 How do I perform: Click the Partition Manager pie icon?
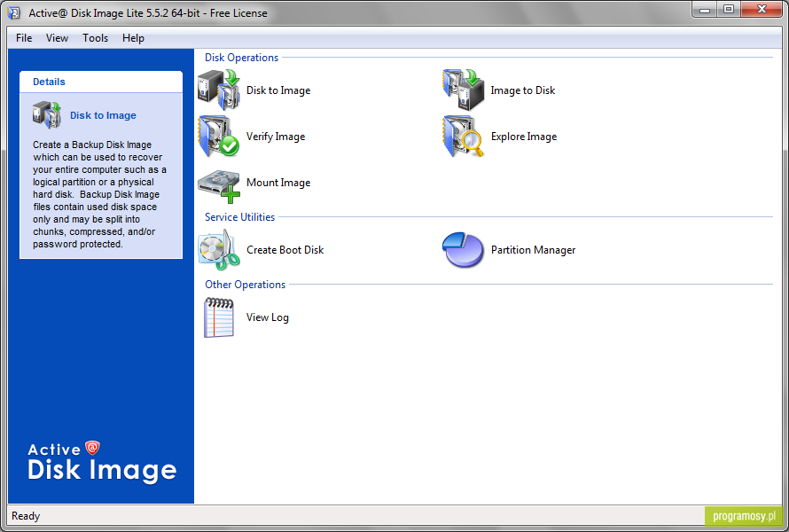click(x=463, y=250)
